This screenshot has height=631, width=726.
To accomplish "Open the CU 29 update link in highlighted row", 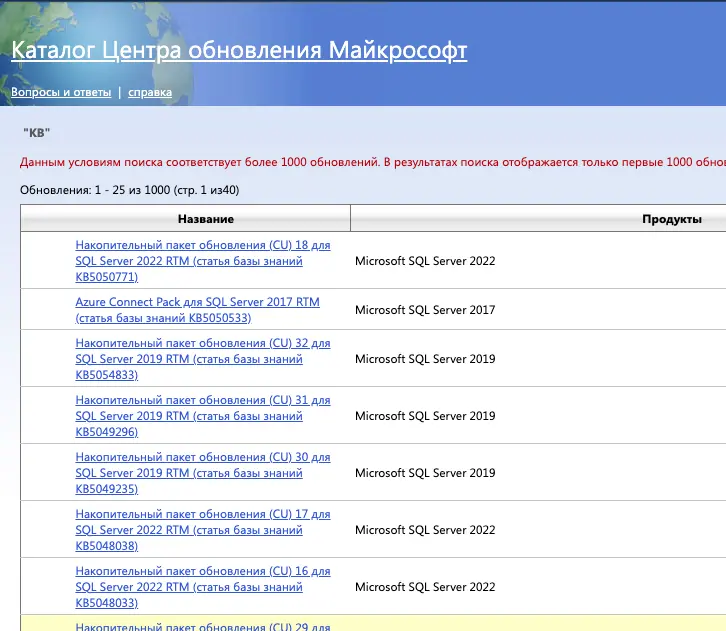I will pos(203,626).
